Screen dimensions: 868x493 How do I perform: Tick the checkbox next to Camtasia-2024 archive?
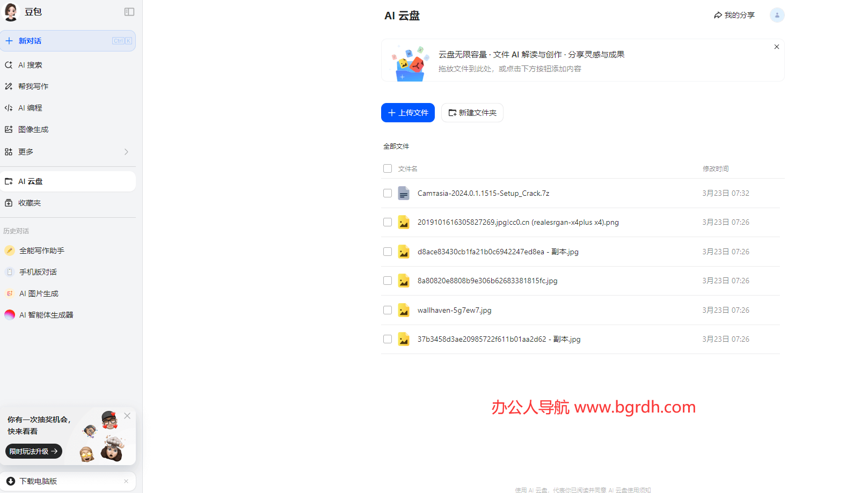388,193
